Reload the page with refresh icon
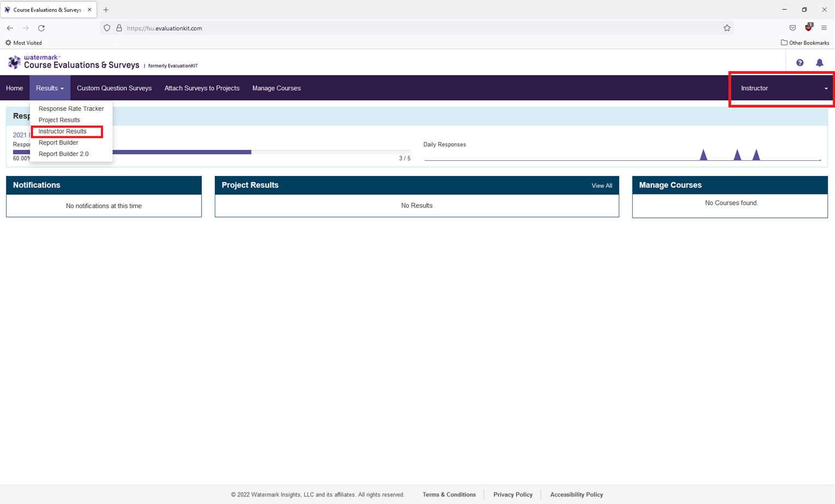Image resolution: width=835 pixels, height=504 pixels. coord(41,28)
